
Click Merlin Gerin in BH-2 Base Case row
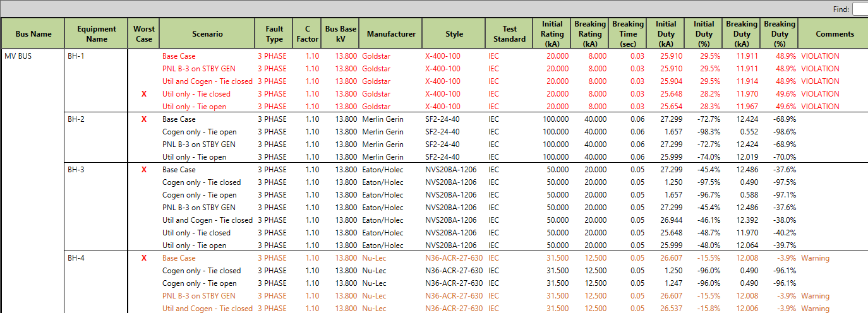[383, 119]
